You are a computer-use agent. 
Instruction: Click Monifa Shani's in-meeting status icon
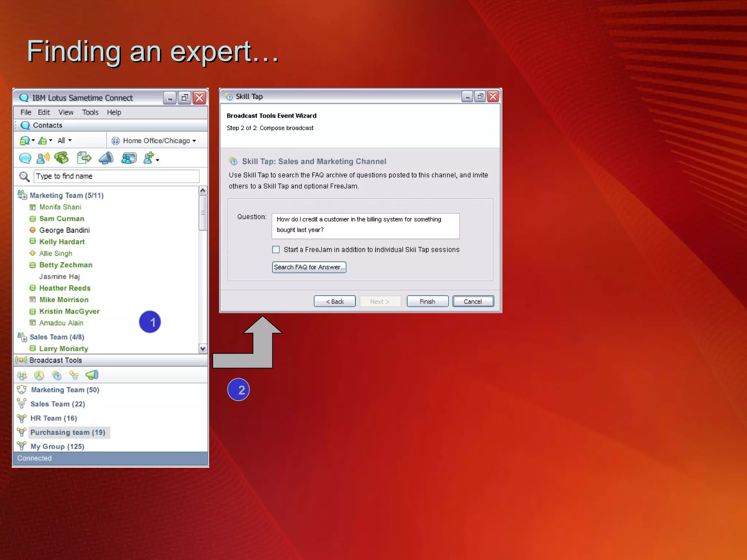click(x=32, y=207)
